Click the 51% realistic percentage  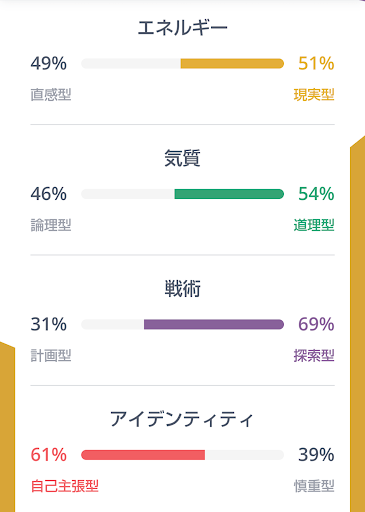[316, 63]
